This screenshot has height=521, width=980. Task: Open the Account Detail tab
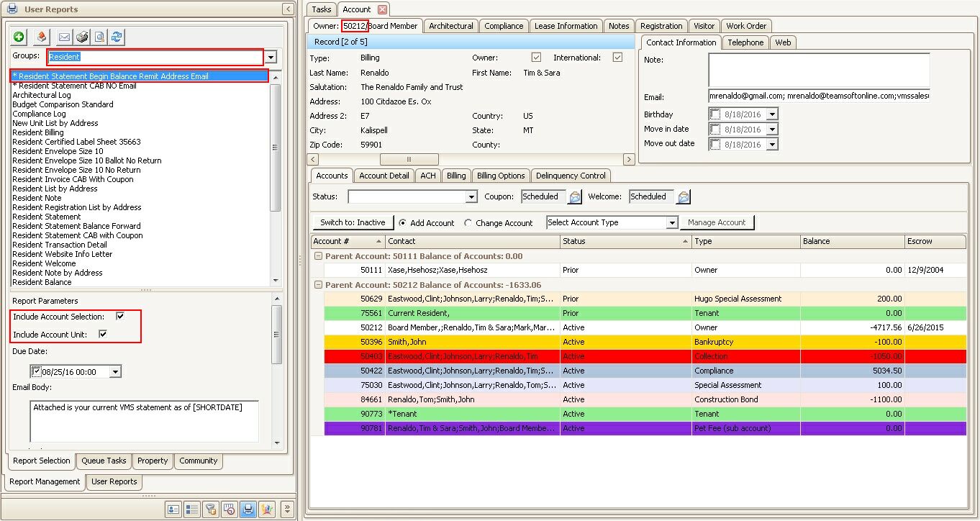point(384,176)
